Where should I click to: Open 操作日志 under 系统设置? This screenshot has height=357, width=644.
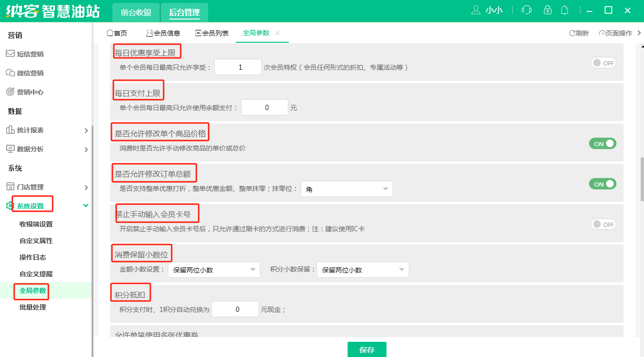(x=33, y=257)
